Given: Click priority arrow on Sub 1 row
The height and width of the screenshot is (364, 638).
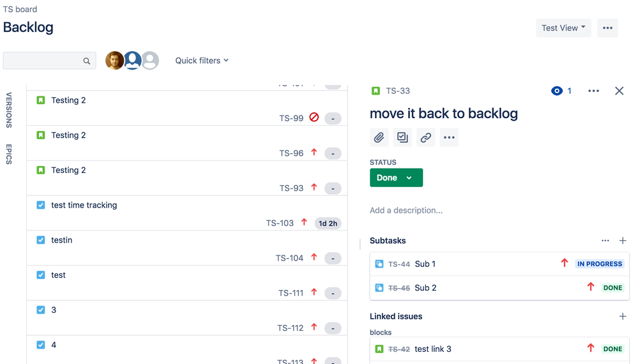Looking at the screenshot, I should pyautogui.click(x=565, y=263).
